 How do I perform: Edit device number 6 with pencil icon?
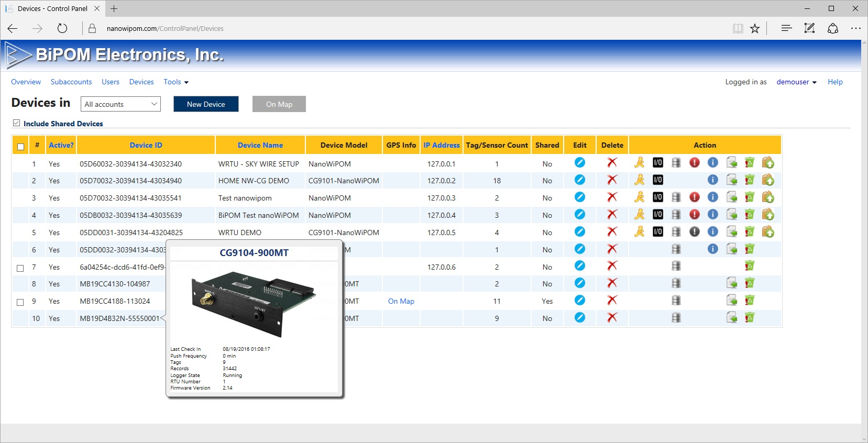[x=580, y=249]
